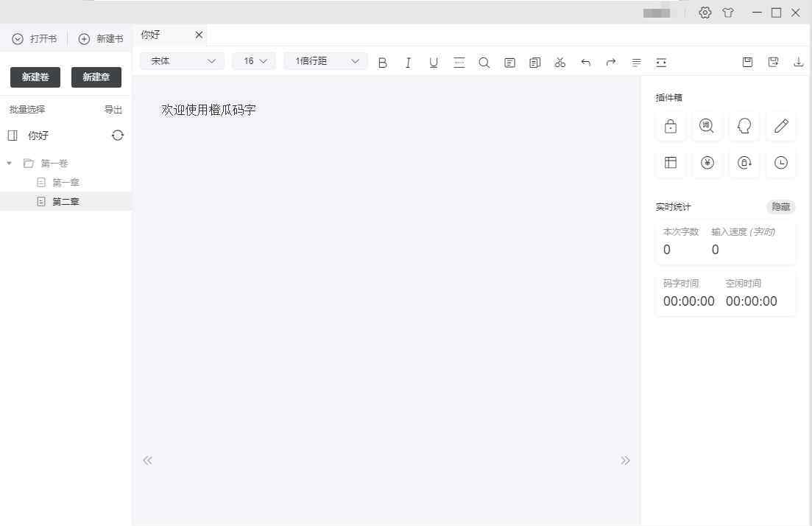Click the text 欢迎使用橙瓜码字 in the editor
This screenshot has height=526, width=812.
pyautogui.click(x=208, y=110)
